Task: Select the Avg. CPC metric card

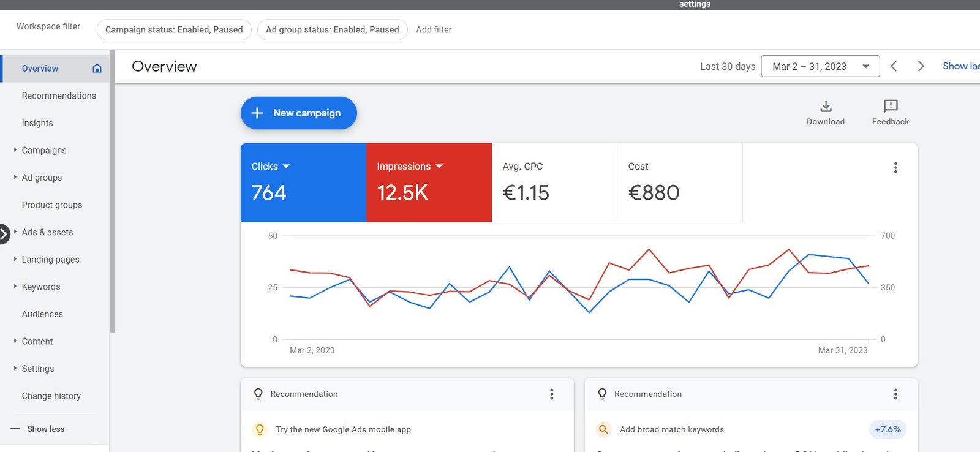Action: point(554,183)
